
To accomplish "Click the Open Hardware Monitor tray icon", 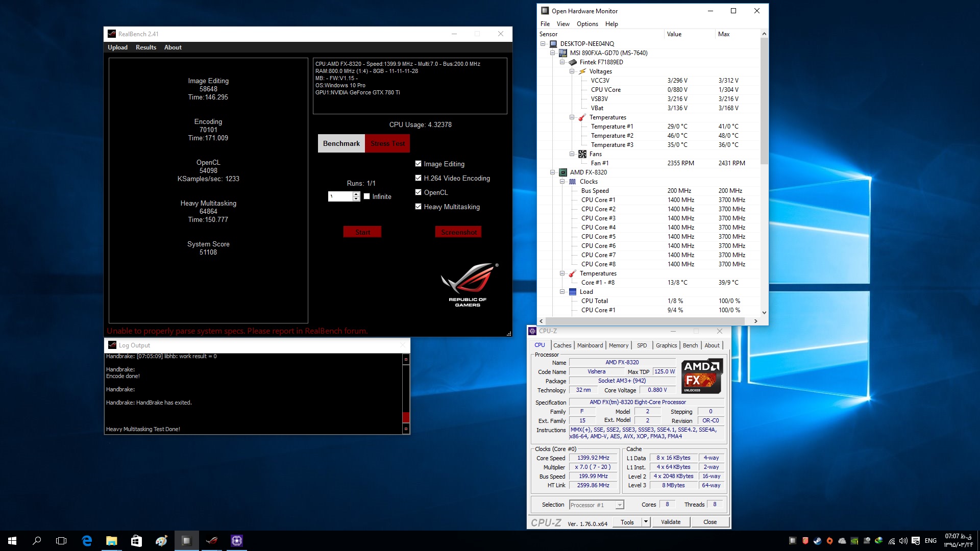I will pyautogui.click(x=793, y=541).
